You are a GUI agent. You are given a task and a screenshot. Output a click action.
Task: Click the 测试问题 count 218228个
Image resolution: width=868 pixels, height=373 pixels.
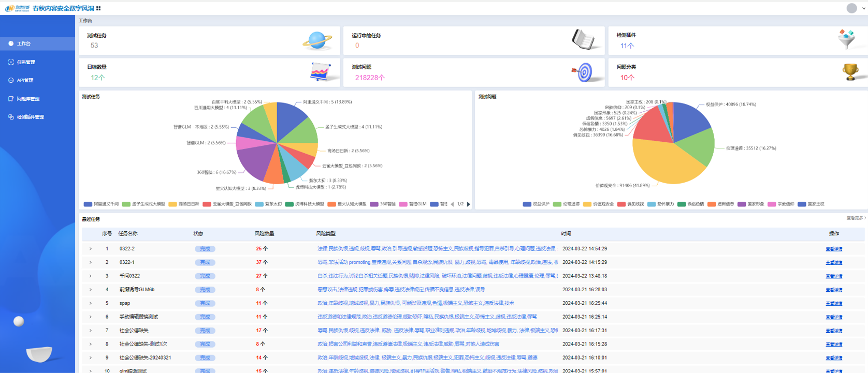coord(370,78)
